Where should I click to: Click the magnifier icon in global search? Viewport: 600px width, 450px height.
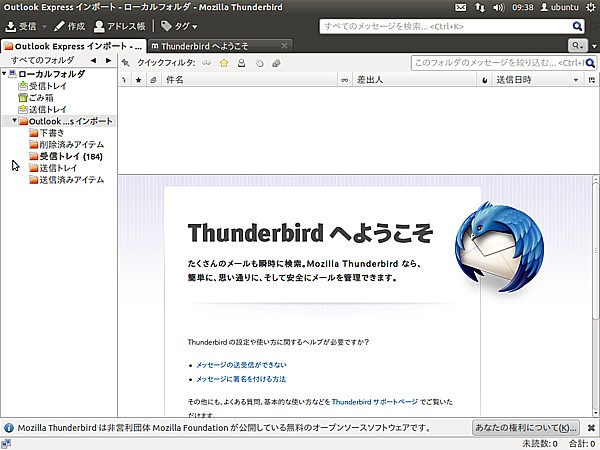coord(577,26)
